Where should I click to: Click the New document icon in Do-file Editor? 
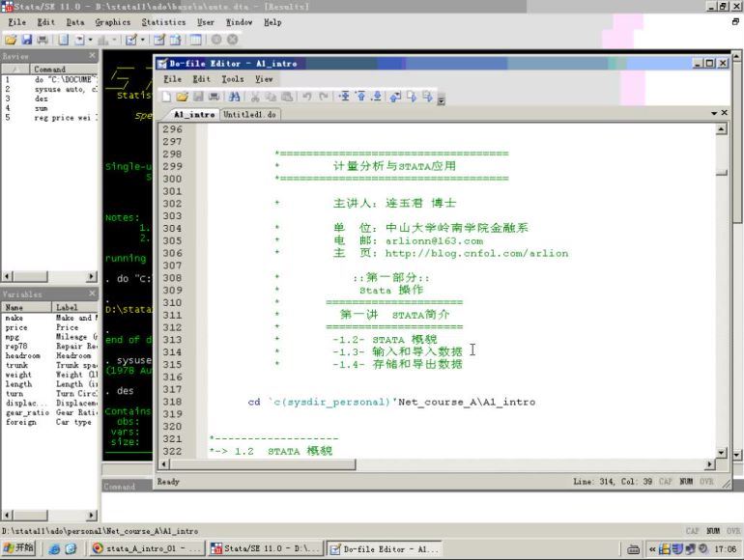(166, 97)
